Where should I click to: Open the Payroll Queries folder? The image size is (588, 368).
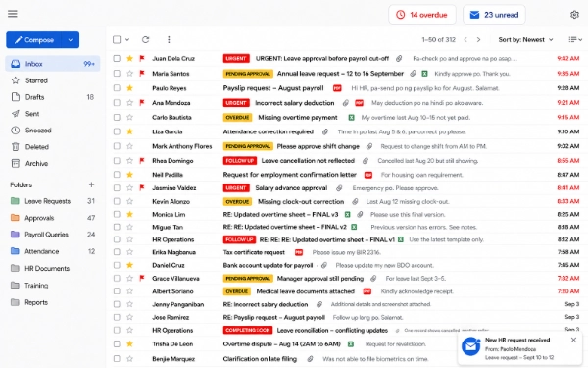coord(53,235)
